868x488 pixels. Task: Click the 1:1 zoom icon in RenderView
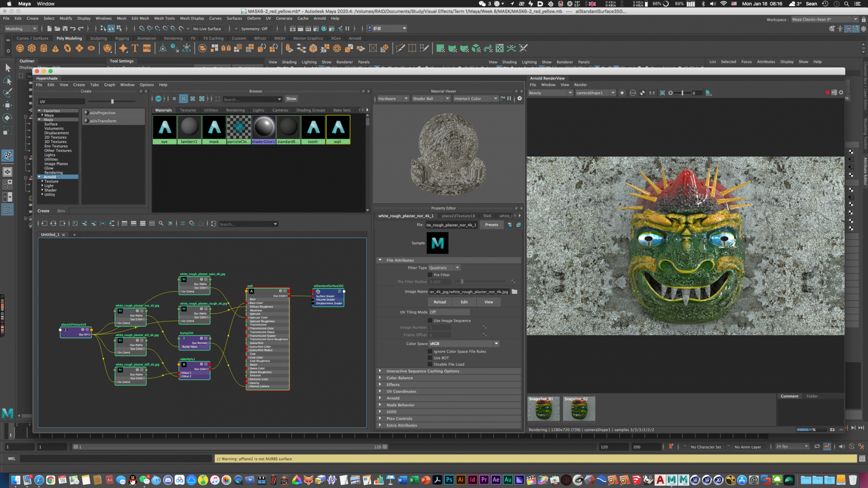click(x=651, y=93)
